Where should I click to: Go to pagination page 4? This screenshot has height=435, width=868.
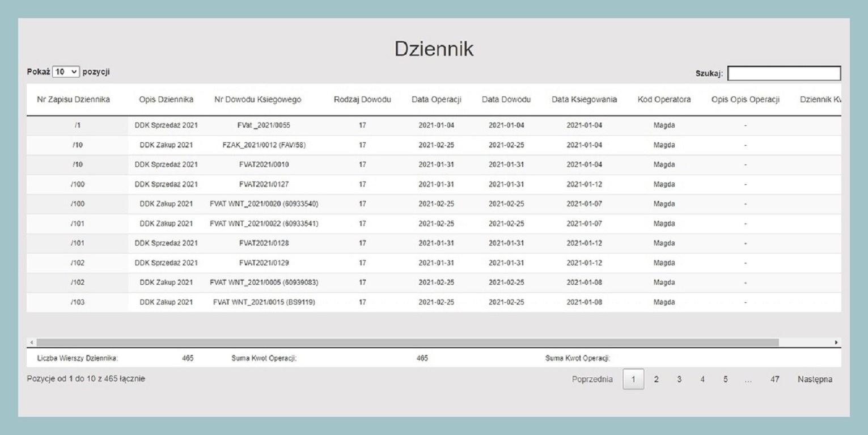(702, 379)
